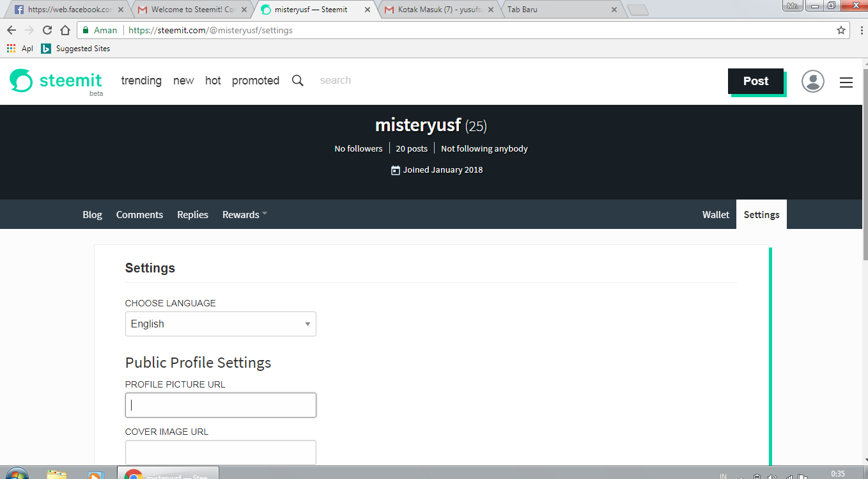Click the browser home icon
868x479 pixels.
pyautogui.click(x=64, y=29)
